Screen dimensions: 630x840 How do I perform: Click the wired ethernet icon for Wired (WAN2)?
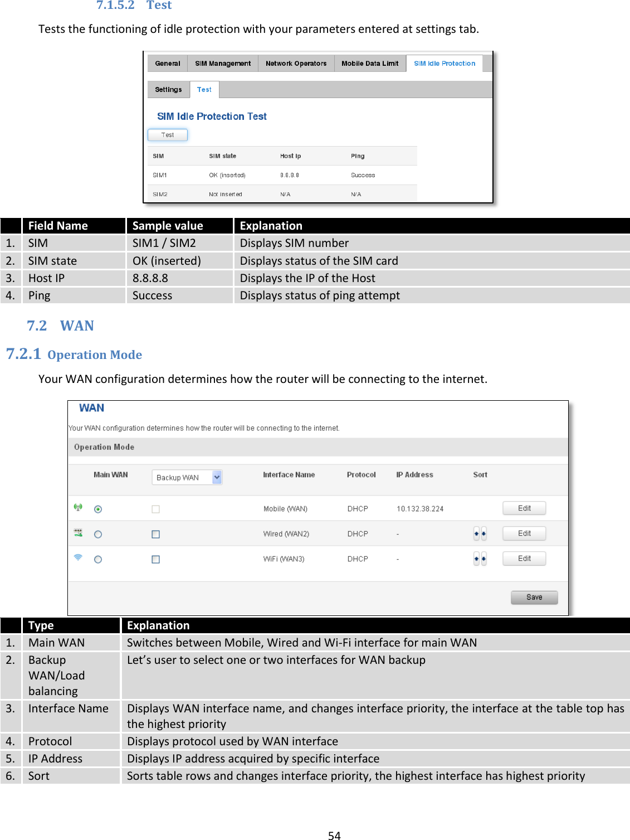[x=78, y=532]
